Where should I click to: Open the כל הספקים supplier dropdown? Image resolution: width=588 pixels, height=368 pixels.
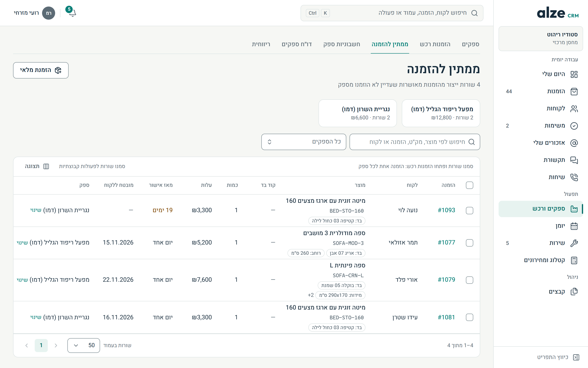(304, 142)
